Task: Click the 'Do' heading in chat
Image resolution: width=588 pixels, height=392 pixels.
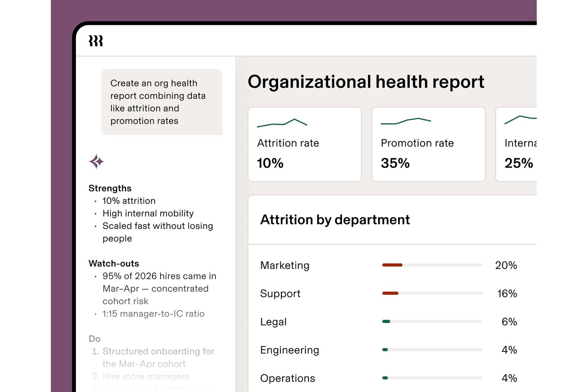Action: (x=95, y=339)
